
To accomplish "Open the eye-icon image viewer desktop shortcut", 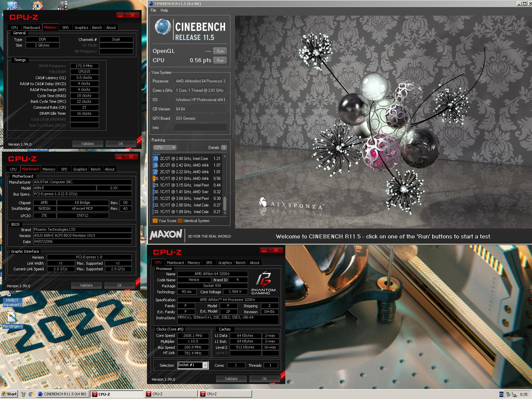I will (38, 5).
